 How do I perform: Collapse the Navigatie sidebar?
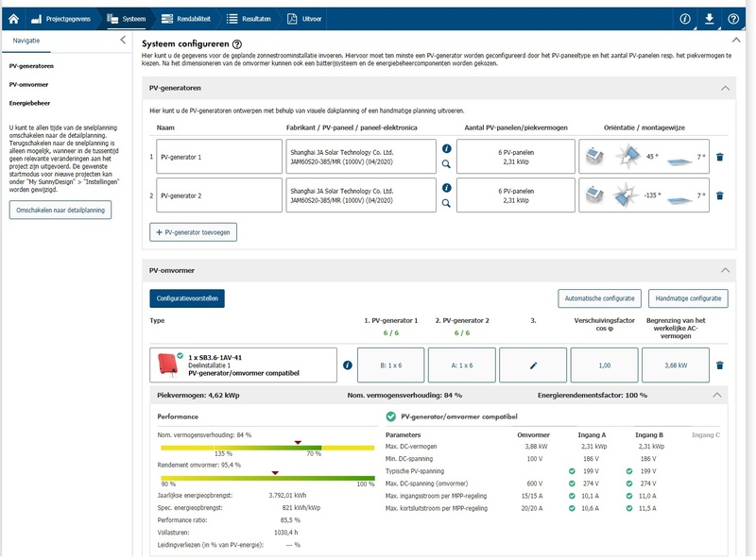click(122, 41)
